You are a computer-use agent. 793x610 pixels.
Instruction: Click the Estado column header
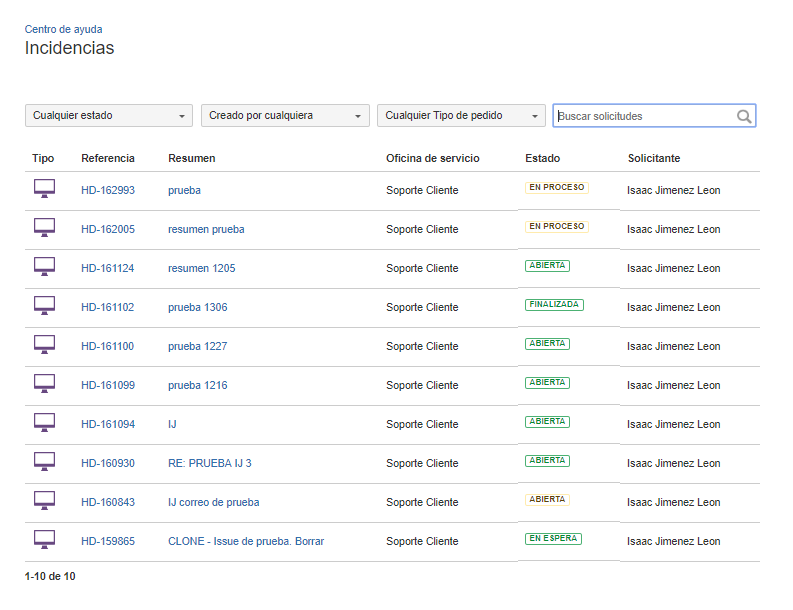[542, 158]
